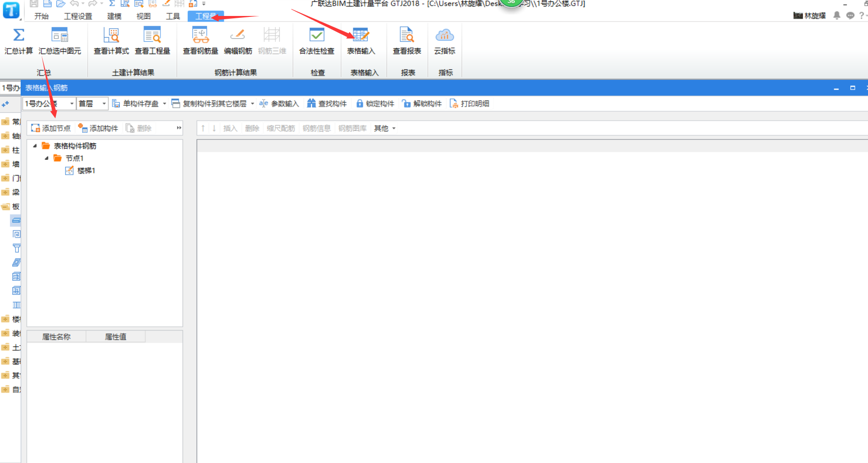Click the redo arrow in quick access toolbar
Viewport: 868px width, 463px height.
click(93, 4)
